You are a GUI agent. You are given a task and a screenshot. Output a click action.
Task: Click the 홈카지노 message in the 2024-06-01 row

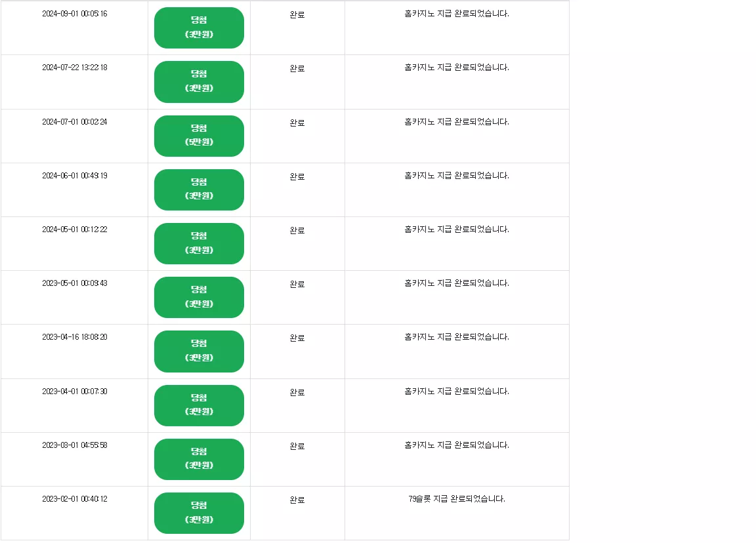click(x=457, y=175)
